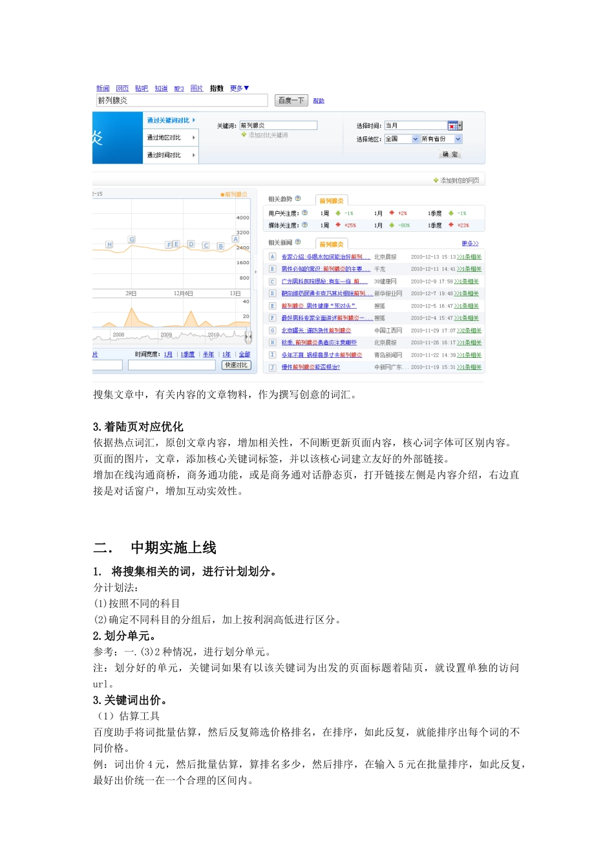Set time width to 1年
This screenshot has height=868, width=614.
coord(226,355)
